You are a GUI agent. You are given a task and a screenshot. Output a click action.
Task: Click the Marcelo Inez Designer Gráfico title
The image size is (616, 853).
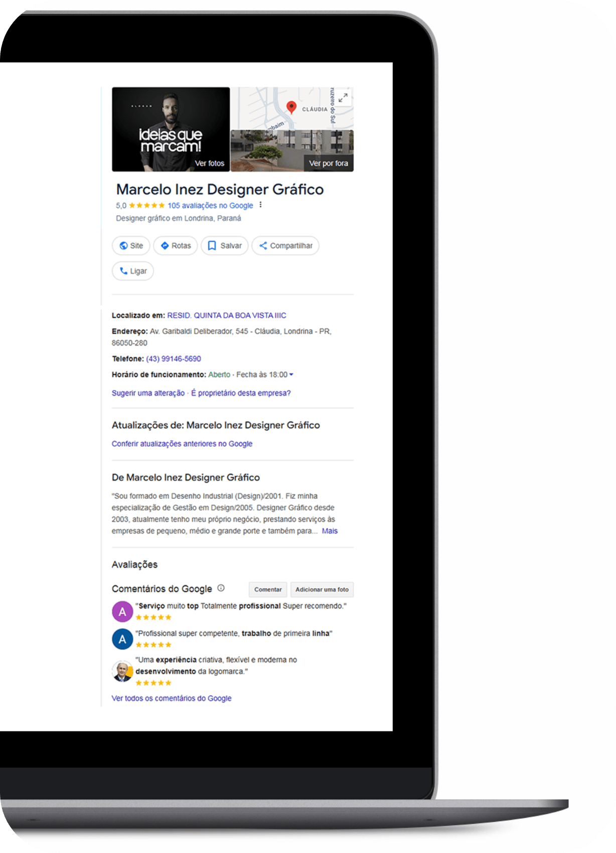tap(220, 189)
